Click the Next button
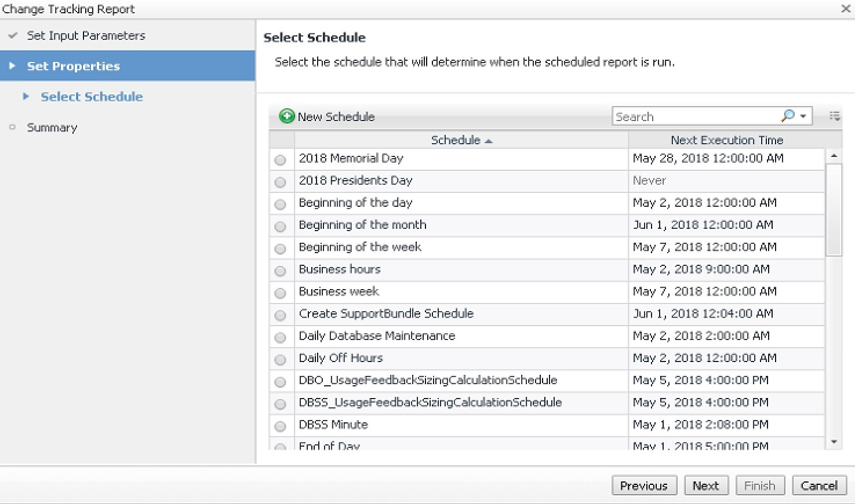 [705, 485]
